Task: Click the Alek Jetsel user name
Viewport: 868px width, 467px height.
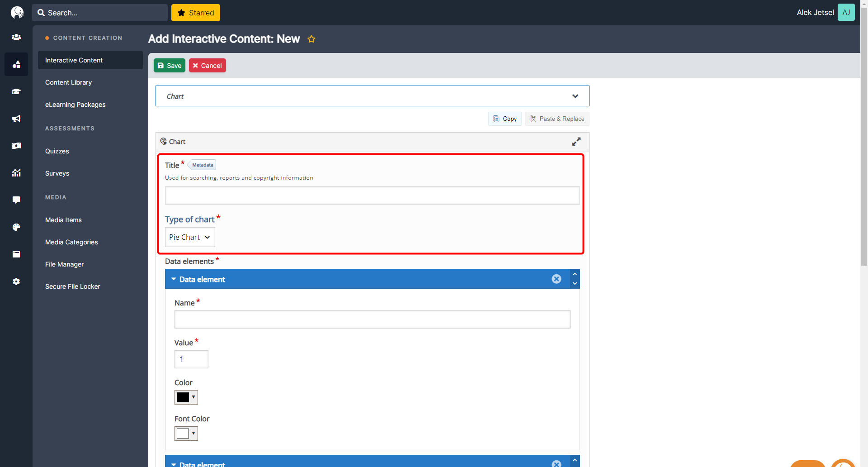Action: pyautogui.click(x=815, y=13)
